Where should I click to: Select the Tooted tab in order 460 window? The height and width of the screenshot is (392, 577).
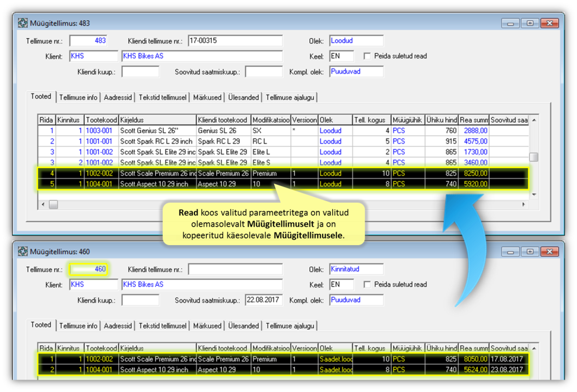click(x=41, y=325)
